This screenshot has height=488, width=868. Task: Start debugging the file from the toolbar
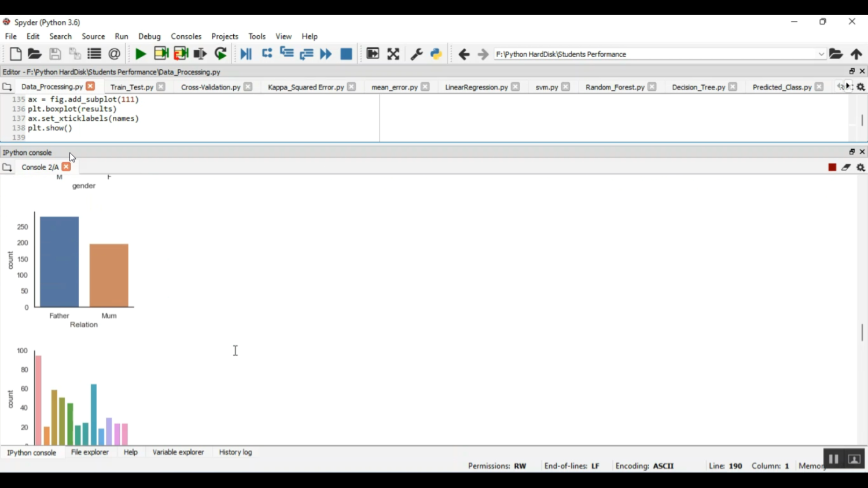coord(246,54)
